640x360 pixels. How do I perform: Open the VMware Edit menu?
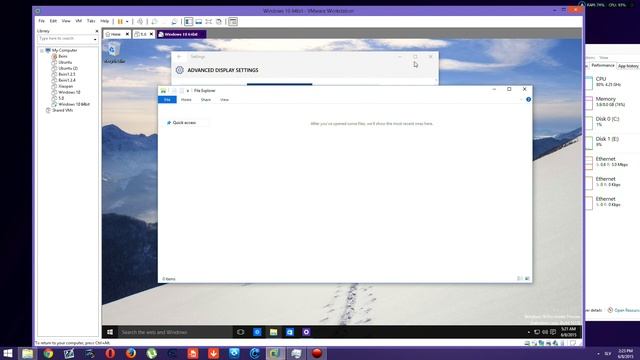coord(53,21)
